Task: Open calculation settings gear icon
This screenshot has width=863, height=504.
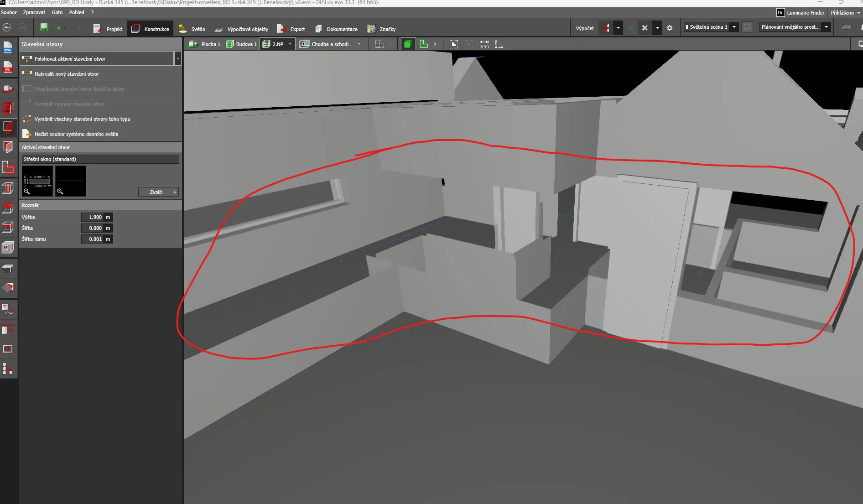Action: tap(669, 28)
